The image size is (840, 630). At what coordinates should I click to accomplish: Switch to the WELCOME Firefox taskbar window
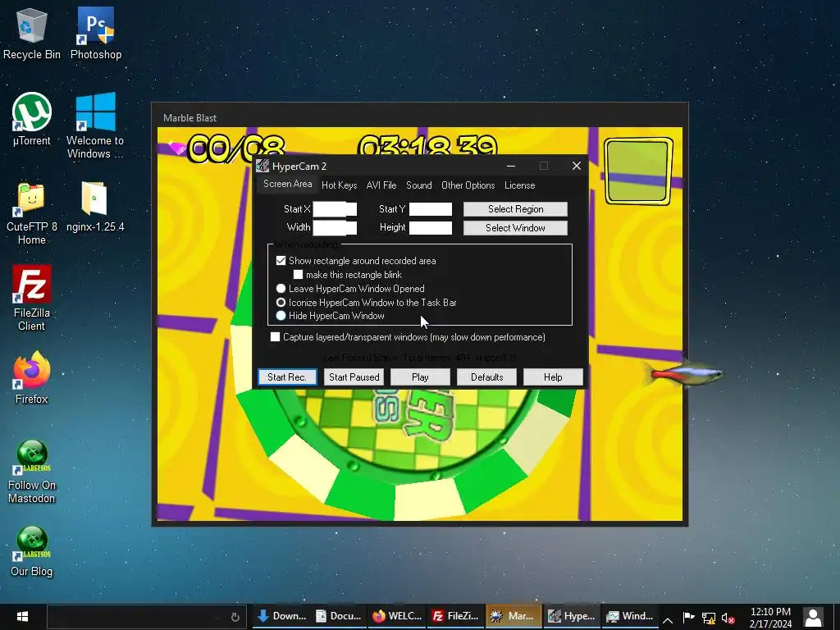pos(398,616)
